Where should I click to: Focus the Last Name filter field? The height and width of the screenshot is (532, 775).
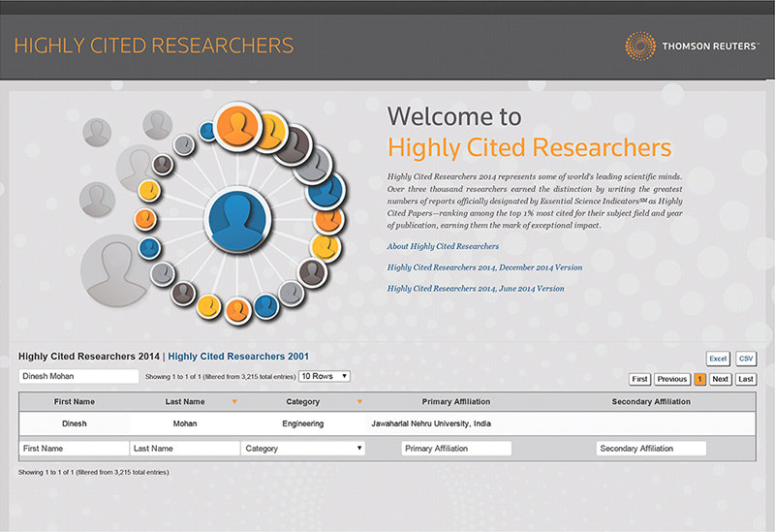[185, 449]
